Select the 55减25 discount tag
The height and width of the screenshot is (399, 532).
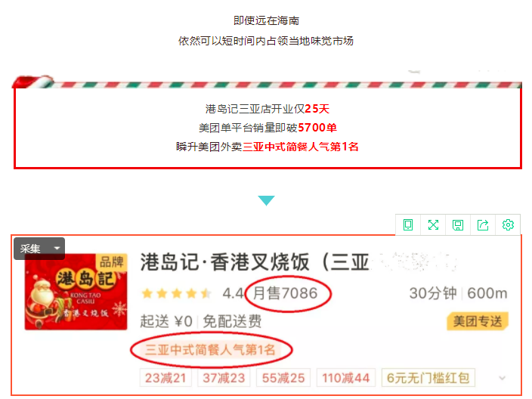click(x=283, y=378)
